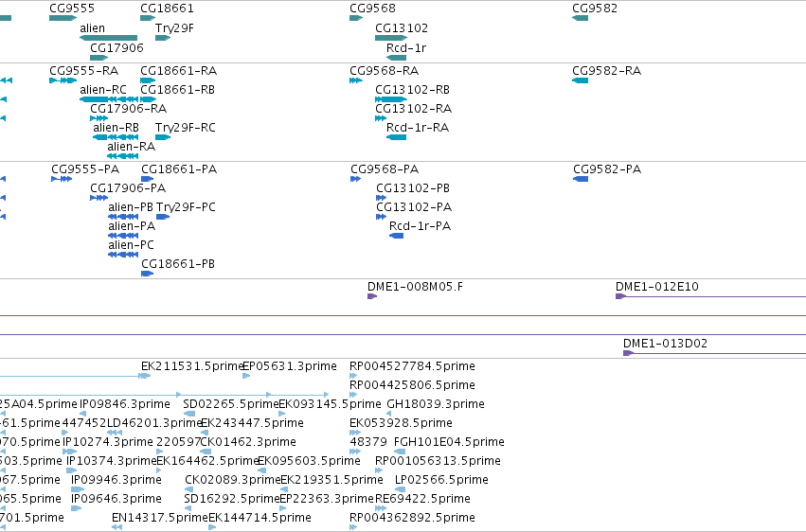Select the DME1-008M05.F feature label
The image size is (806, 532).
pyautogui.click(x=415, y=287)
